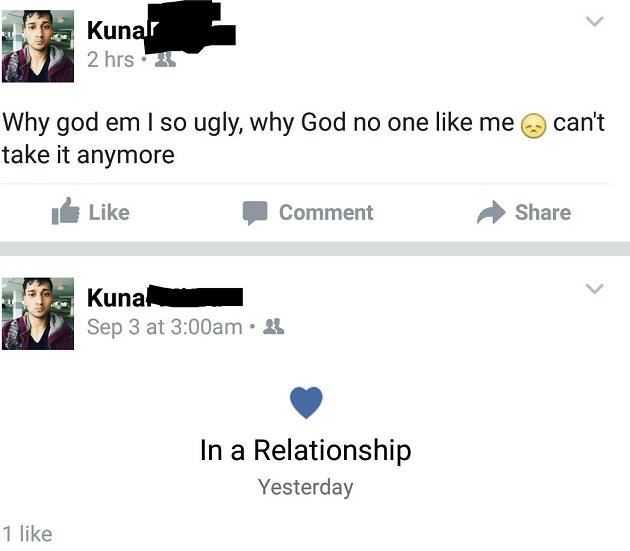Open the top post's chevron options menu
Screen dimensions: 630x551
[595, 21]
